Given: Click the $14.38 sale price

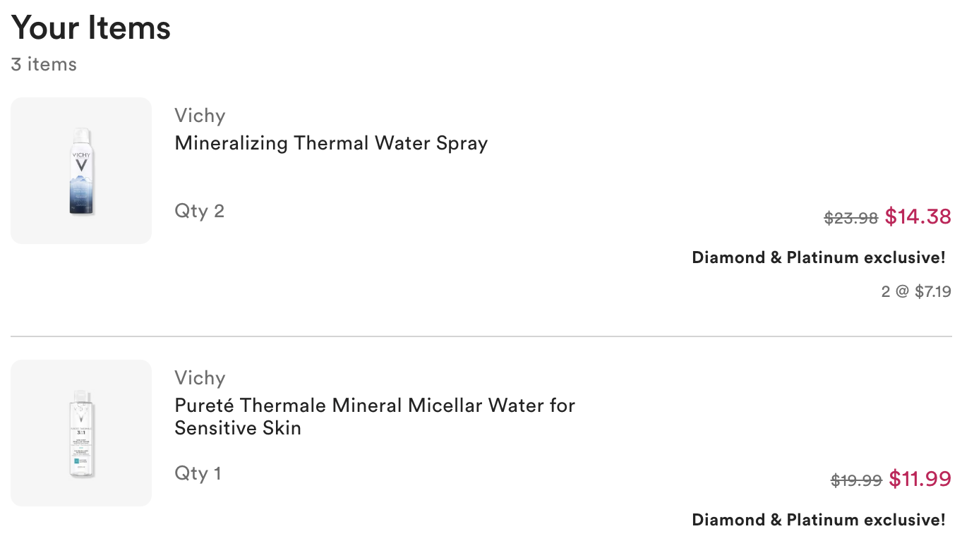Looking at the screenshot, I should [918, 217].
